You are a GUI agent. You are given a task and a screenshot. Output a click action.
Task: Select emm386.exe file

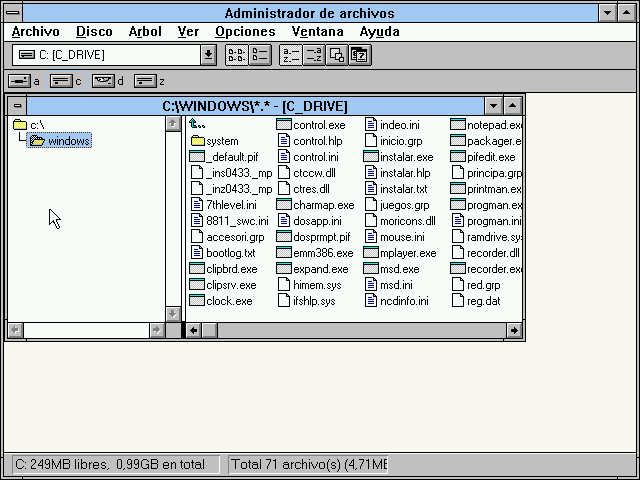(315, 253)
